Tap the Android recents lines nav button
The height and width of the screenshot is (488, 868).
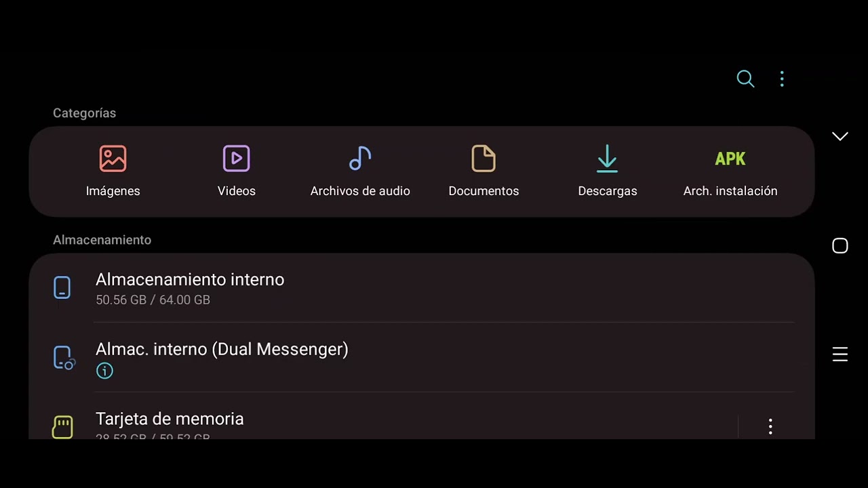840,354
